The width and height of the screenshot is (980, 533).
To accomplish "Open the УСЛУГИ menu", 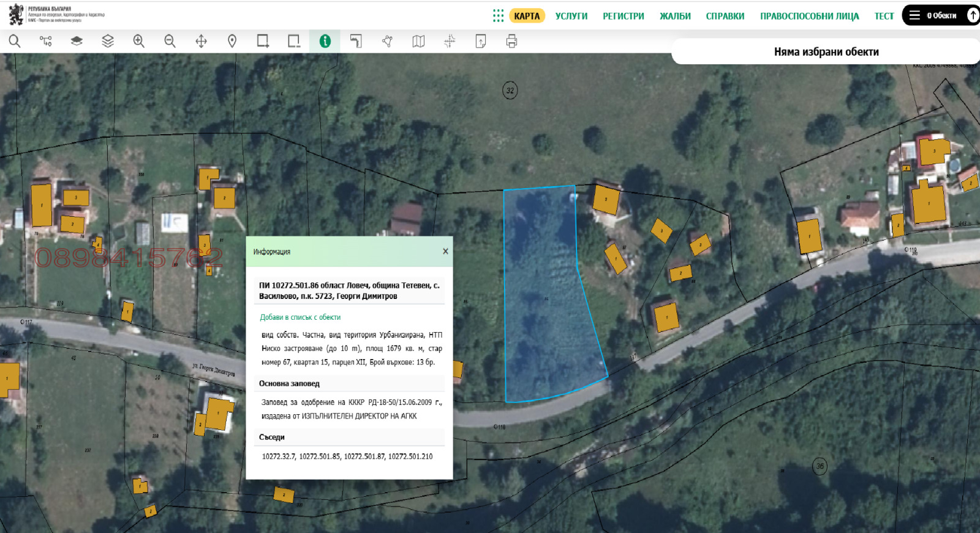I will coord(571,16).
